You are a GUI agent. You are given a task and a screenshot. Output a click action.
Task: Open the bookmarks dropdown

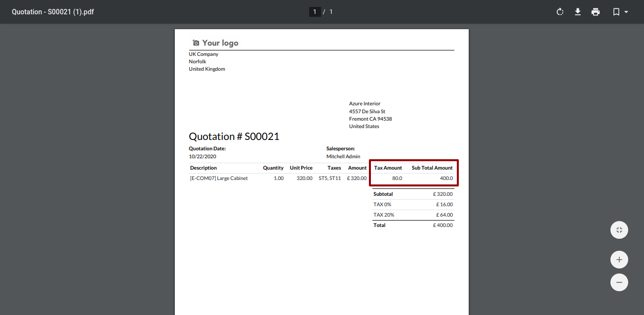(x=620, y=12)
